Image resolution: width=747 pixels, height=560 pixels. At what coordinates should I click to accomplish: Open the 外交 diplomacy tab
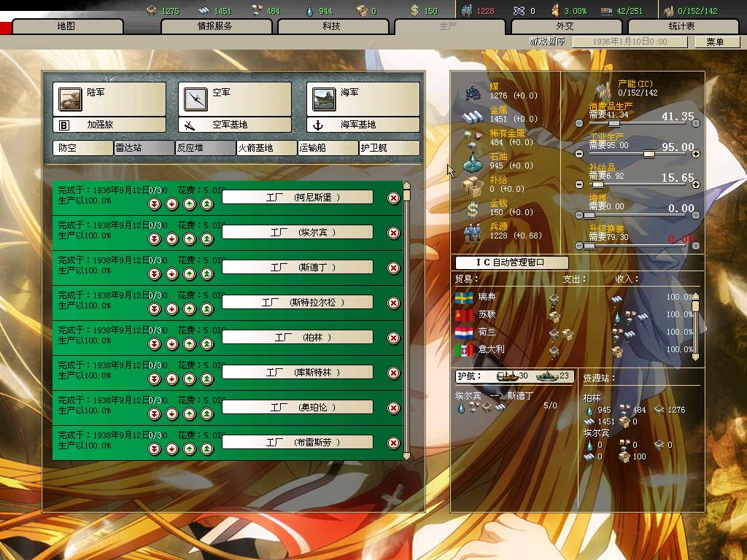[565, 26]
